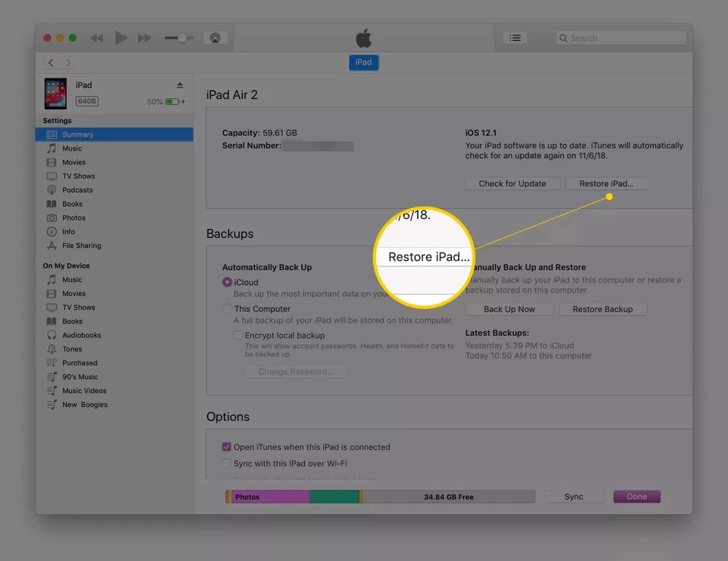The width and height of the screenshot is (728, 561).
Task: Open the list view toolbar button
Action: click(515, 38)
